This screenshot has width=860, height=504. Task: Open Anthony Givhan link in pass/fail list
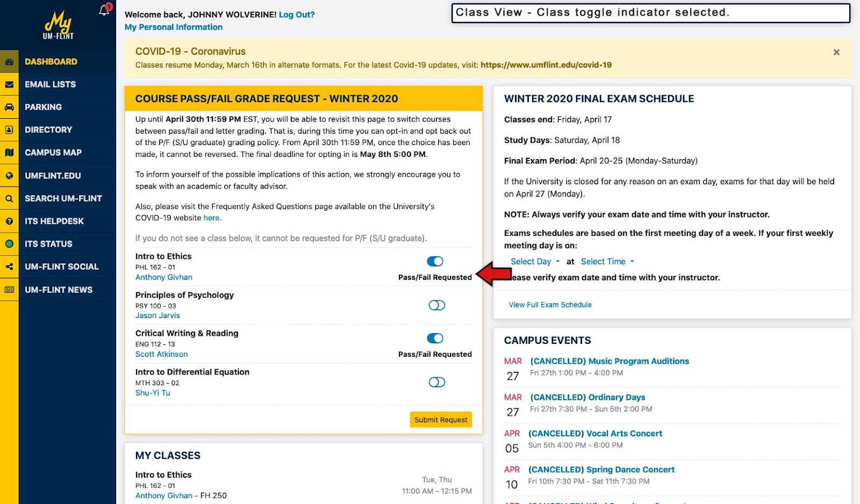click(164, 277)
